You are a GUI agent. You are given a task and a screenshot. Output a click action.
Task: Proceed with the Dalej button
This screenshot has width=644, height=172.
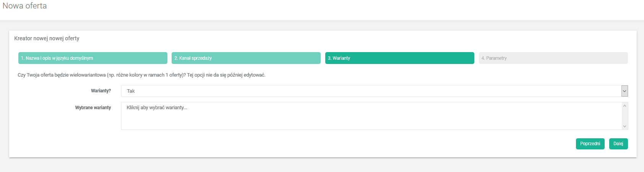point(618,144)
